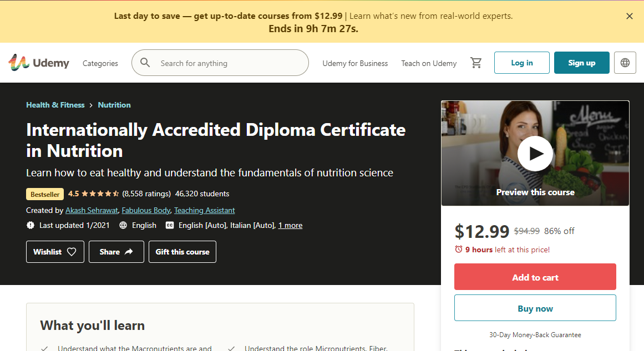This screenshot has height=351, width=644.
Task: Click the Add to cart button
Action: [x=535, y=276]
